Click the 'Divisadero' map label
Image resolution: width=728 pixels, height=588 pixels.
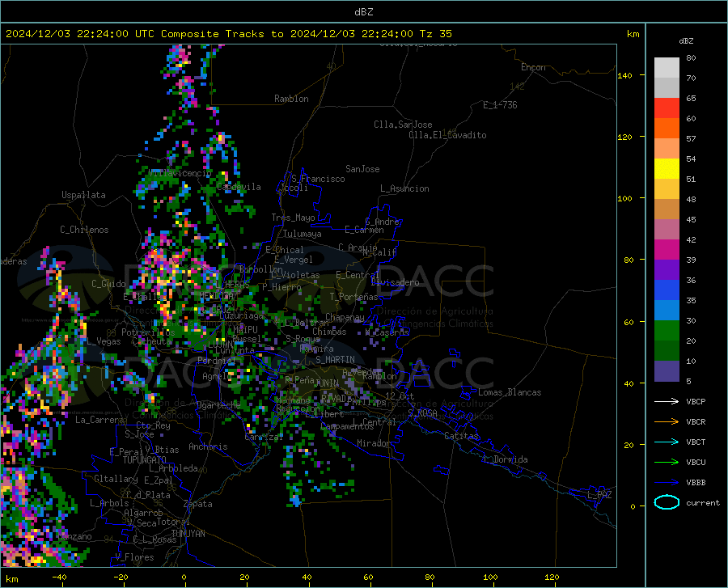395,282
